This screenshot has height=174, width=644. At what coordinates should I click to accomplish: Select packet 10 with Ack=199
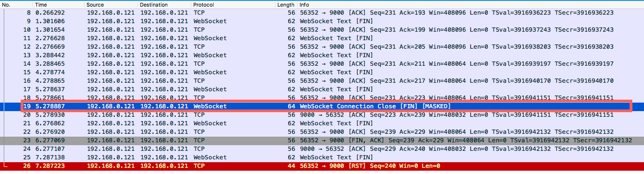pyautogui.click(x=322, y=29)
